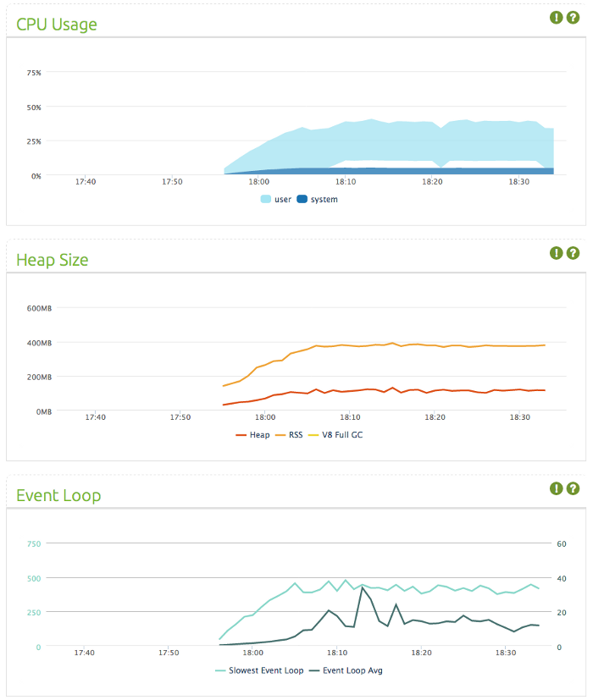The height and width of the screenshot is (700, 593).
Task: Open the Heap Size help icon
Action: click(x=573, y=253)
